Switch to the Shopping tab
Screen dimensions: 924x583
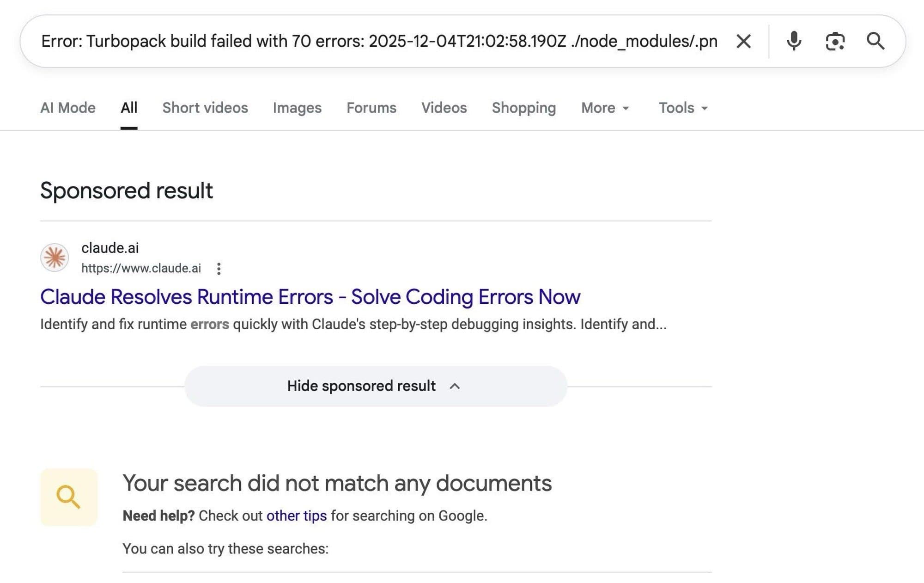(523, 108)
